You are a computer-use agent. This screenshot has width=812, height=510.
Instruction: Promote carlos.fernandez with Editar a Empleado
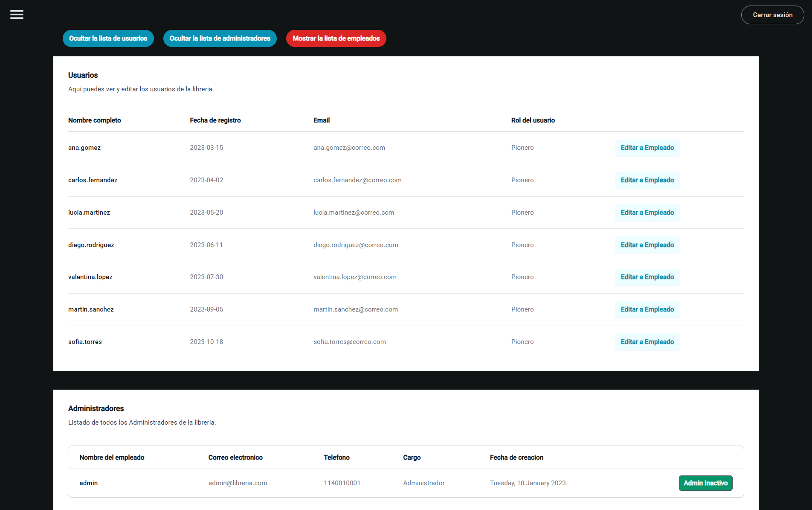point(647,180)
